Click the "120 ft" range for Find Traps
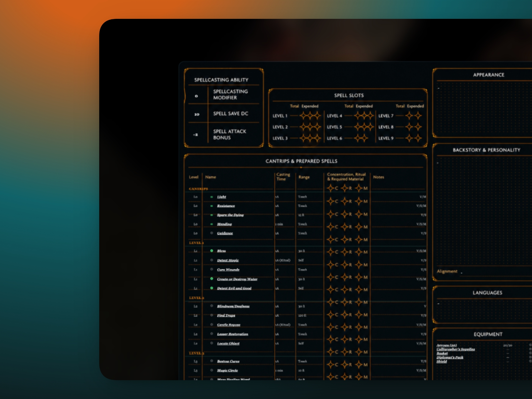The width and height of the screenshot is (532, 399). (x=302, y=316)
